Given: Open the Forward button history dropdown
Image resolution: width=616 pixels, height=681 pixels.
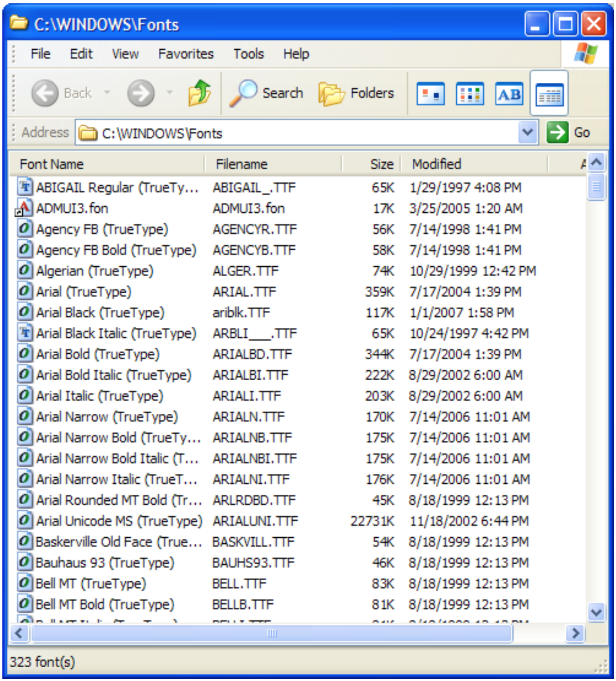Looking at the screenshot, I should [169, 93].
